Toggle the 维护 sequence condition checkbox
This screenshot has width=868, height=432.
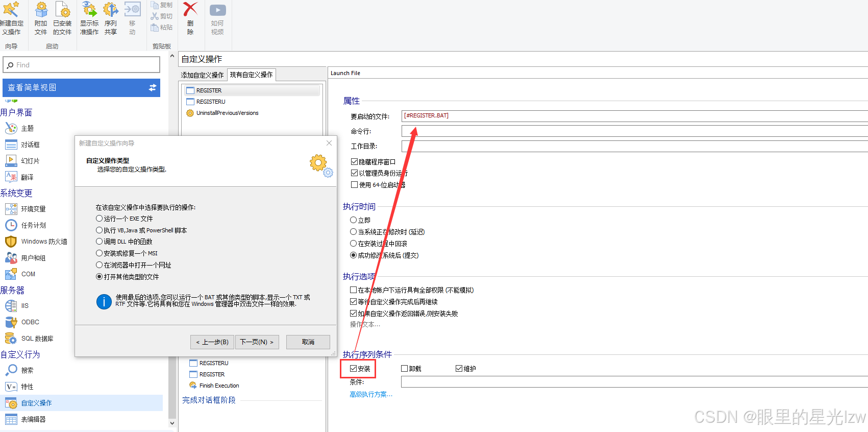tap(459, 369)
